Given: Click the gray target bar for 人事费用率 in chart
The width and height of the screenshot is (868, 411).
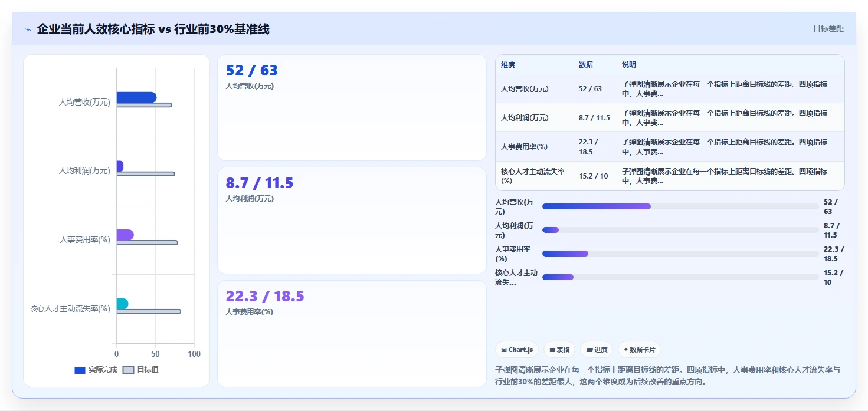Looking at the screenshot, I should tap(147, 242).
